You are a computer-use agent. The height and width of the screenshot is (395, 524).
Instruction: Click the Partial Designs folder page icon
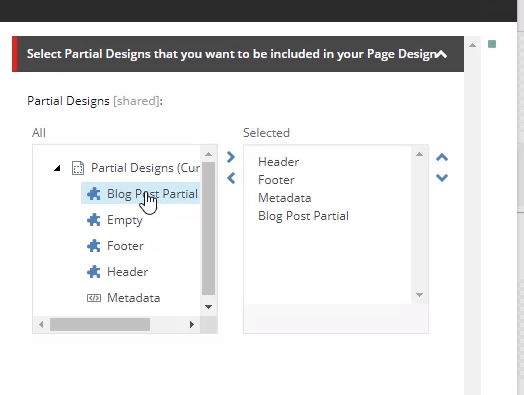coord(78,168)
